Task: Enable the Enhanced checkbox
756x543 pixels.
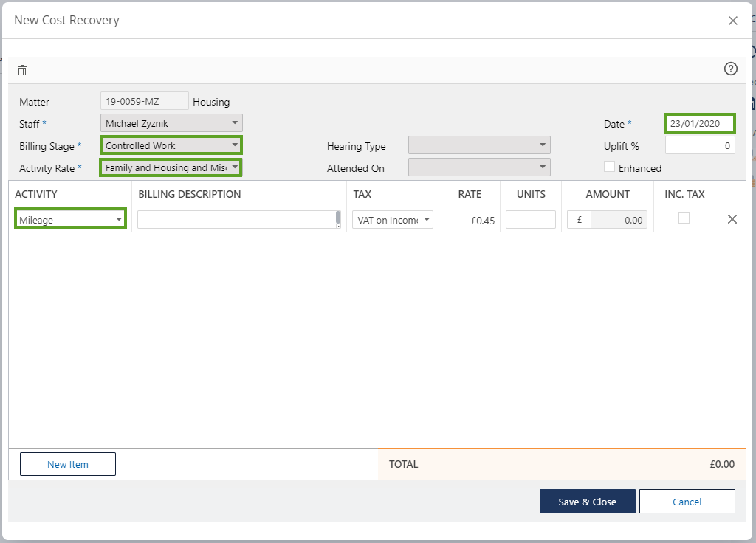Action: pyautogui.click(x=609, y=167)
